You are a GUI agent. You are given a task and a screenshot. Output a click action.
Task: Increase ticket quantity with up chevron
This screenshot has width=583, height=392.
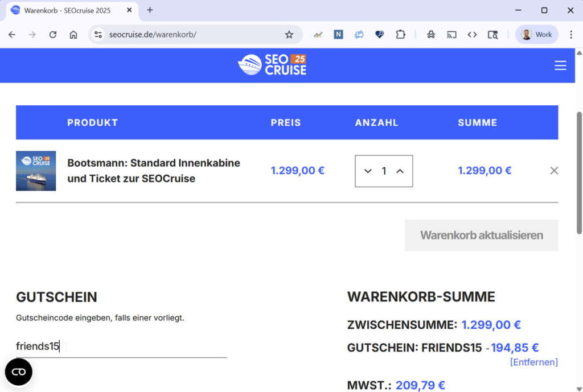(400, 171)
